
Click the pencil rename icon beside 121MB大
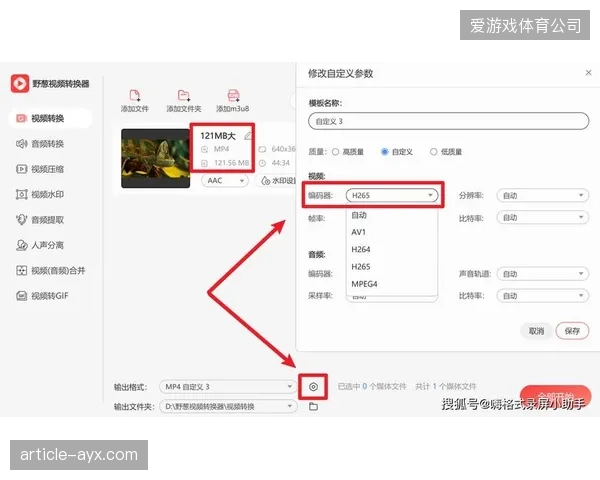[248, 136]
